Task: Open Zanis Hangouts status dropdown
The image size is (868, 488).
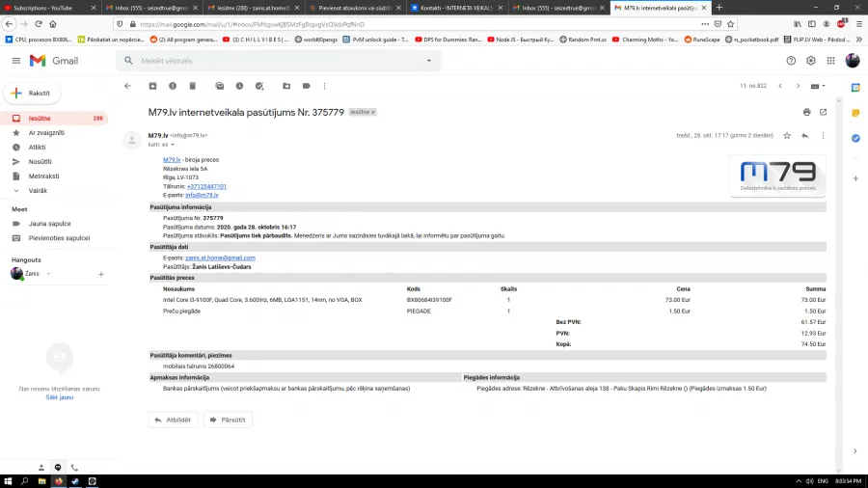Action: (x=49, y=274)
